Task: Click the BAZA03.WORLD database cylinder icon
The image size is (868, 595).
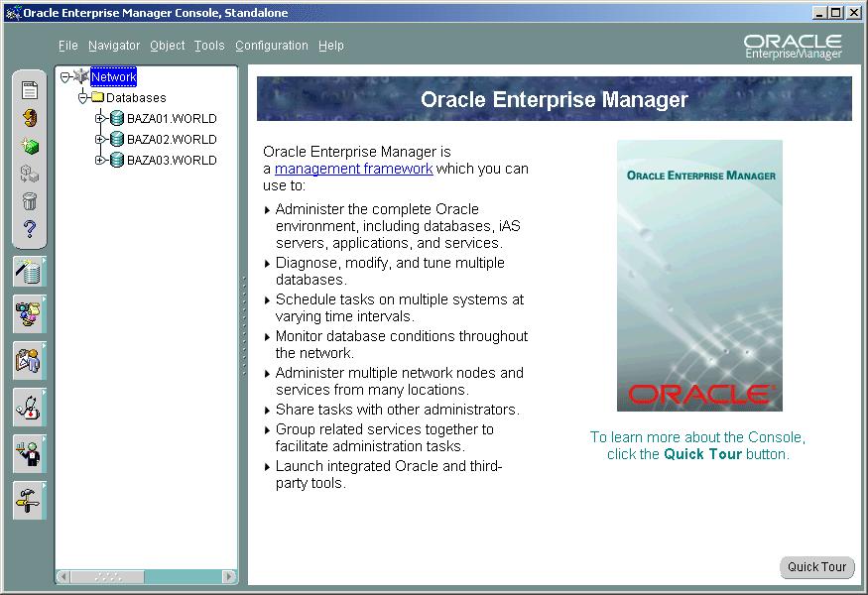Action: [117, 160]
